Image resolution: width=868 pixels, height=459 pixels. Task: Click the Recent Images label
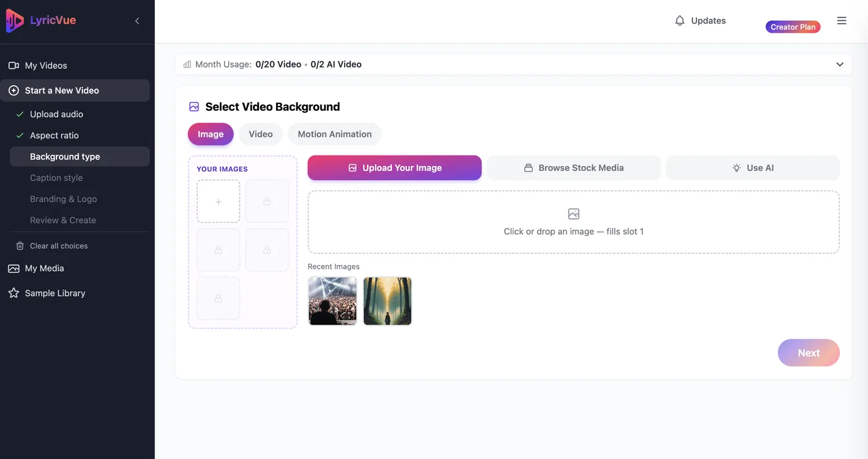point(334,266)
